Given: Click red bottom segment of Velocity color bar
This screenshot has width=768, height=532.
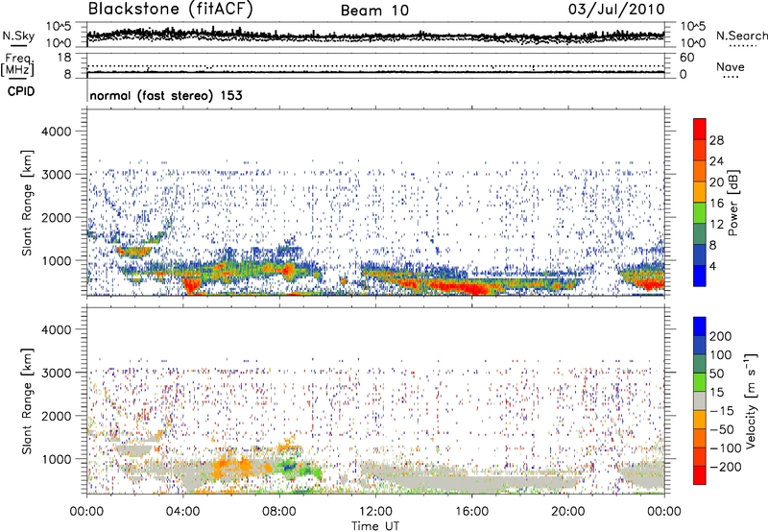Looking at the screenshot, I should pos(700,475).
